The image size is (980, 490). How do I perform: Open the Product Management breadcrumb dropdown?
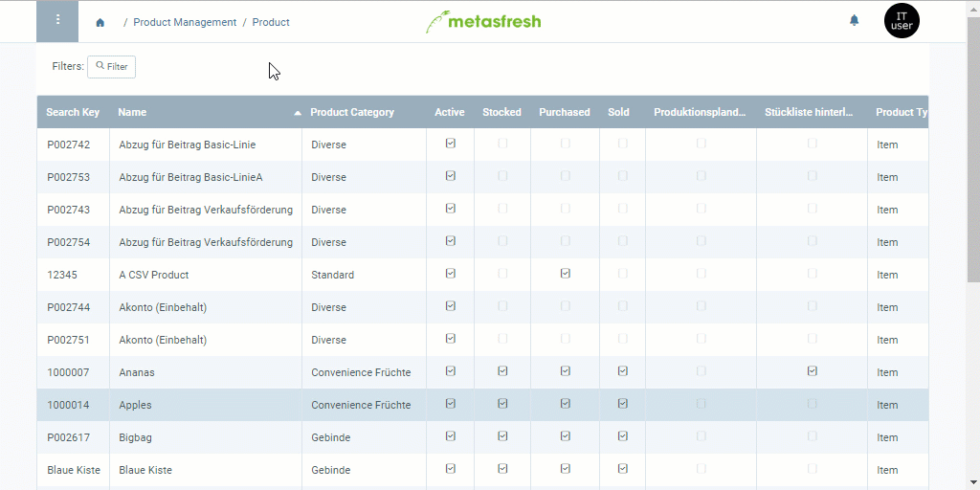(185, 22)
